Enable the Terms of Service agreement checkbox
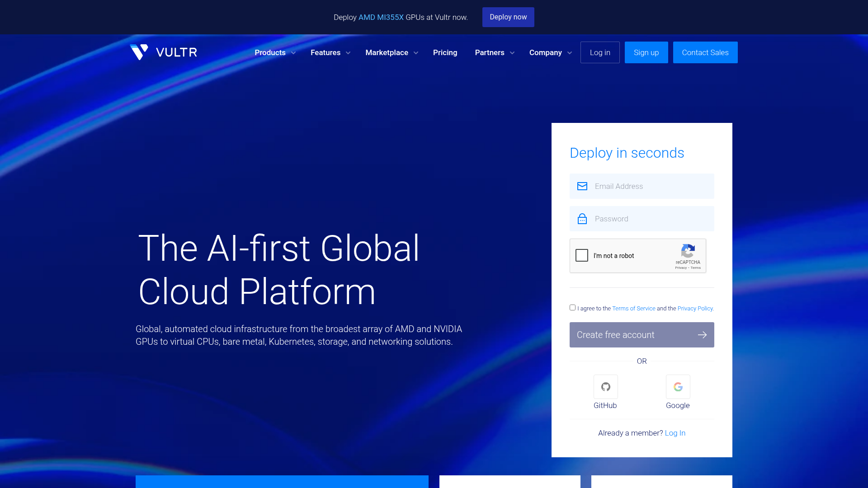Screen dimensions: 868x488 point(572,307)
